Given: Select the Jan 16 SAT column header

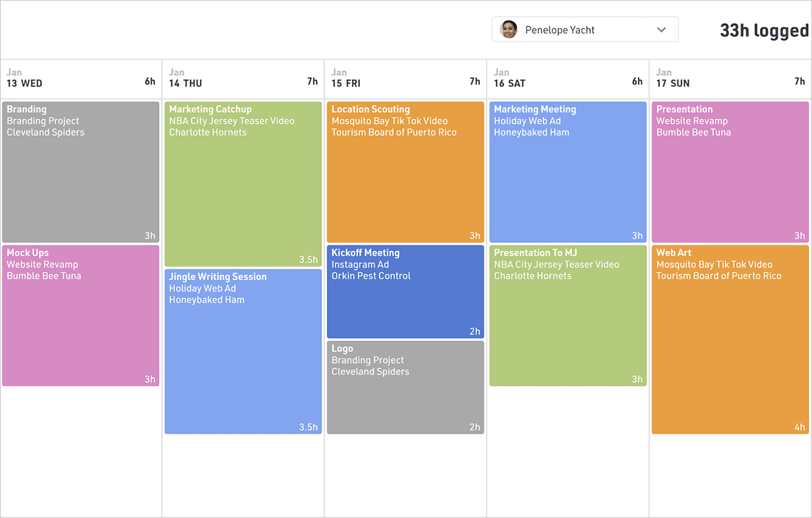Looking at the screenshot, I should (568, 78).
